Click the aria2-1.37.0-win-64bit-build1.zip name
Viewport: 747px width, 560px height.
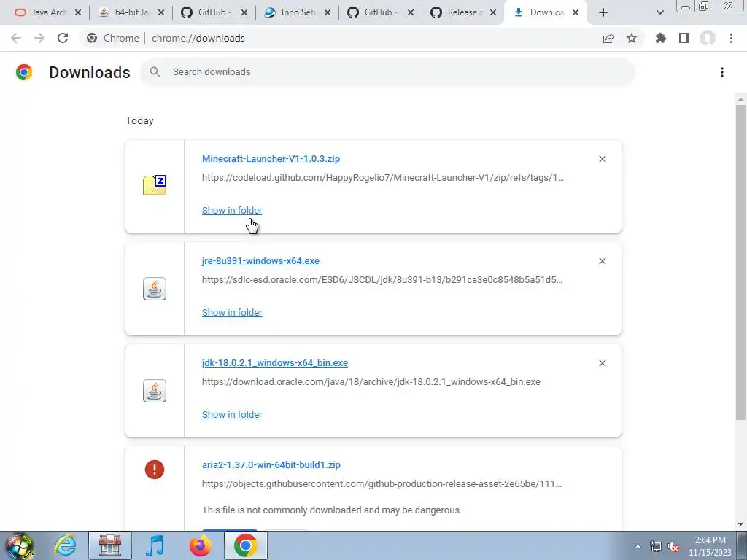(x=271, y=464)
